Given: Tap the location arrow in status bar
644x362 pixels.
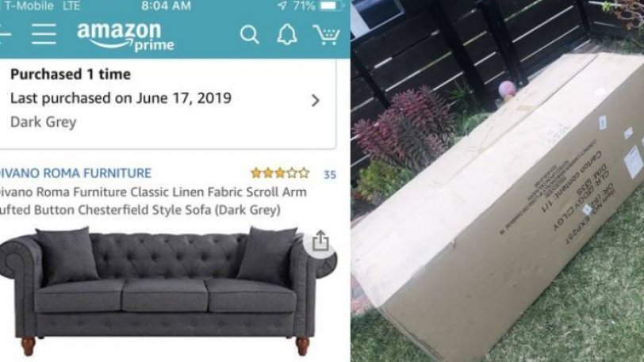Looking at the screenshot, I should click(282, 6).
